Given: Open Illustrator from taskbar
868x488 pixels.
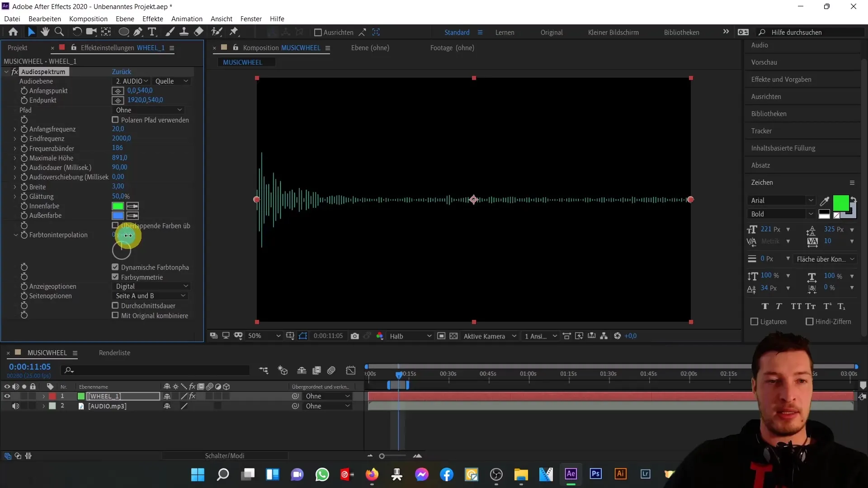Looking at the screenshot, I should [x=620, y=474].
